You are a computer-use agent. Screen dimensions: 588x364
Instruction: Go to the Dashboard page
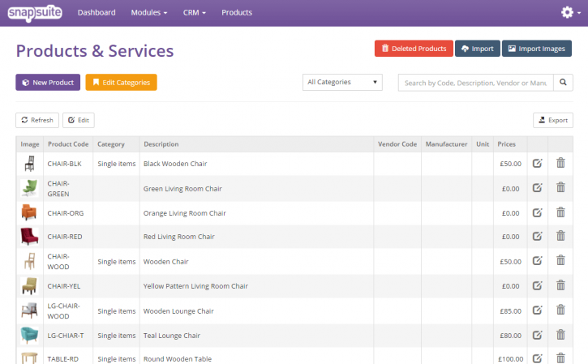[97, 13]
